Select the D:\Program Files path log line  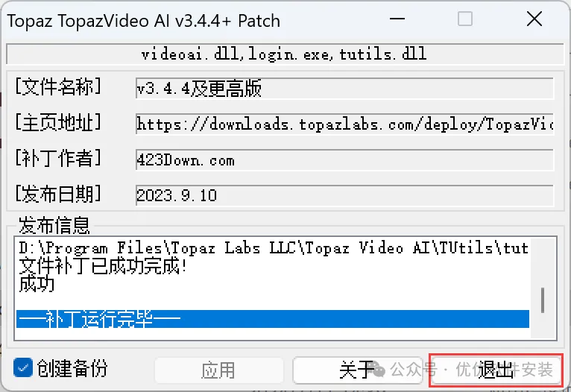[274, 248]
